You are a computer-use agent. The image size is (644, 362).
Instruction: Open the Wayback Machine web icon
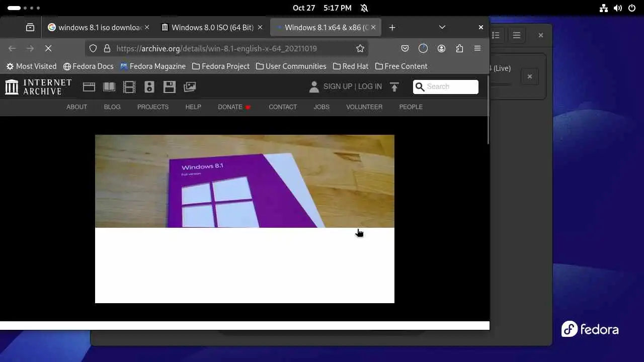pyautogui.click(x=89, y=87)
